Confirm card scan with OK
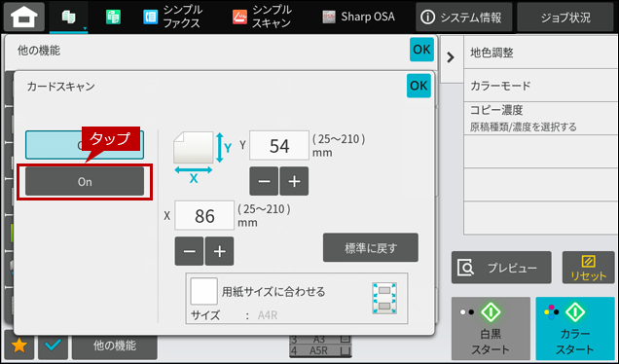The image size is (619, 364). 419,86
